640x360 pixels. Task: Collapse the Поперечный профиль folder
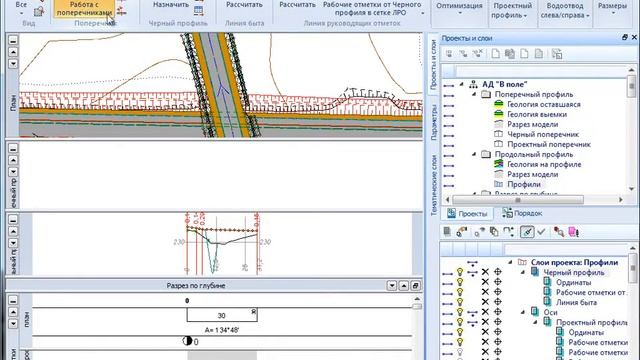click(474, 94)
